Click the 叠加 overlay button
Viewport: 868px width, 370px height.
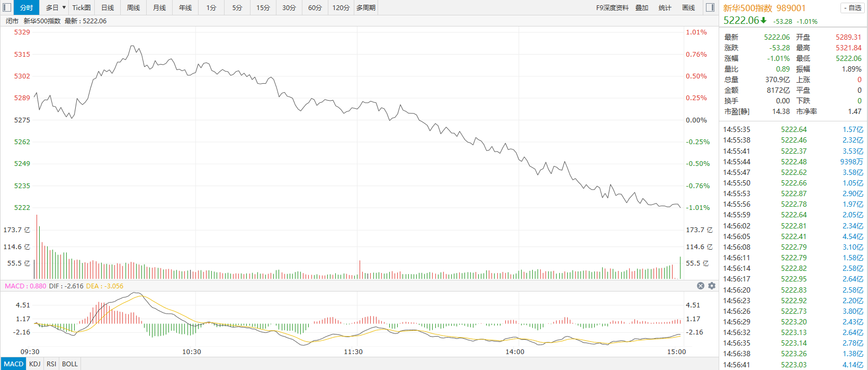[x=642, y=7]
